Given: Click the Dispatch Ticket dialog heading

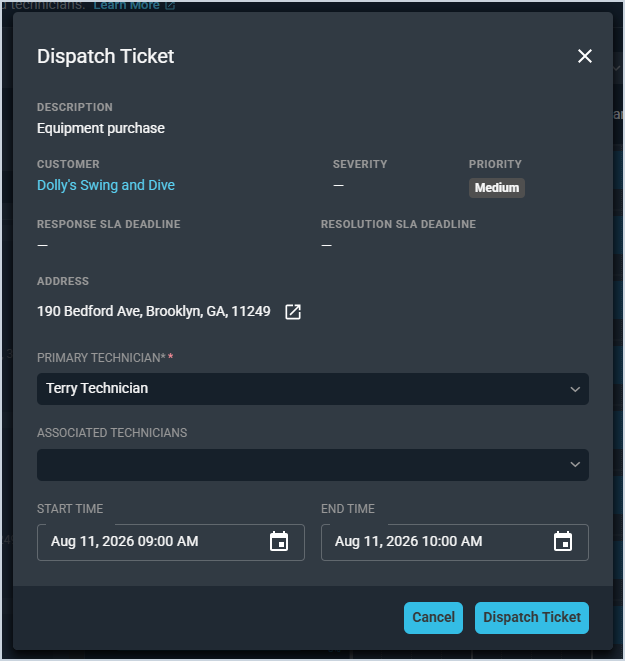Looking at the screenshot, I should pos(105,56).
